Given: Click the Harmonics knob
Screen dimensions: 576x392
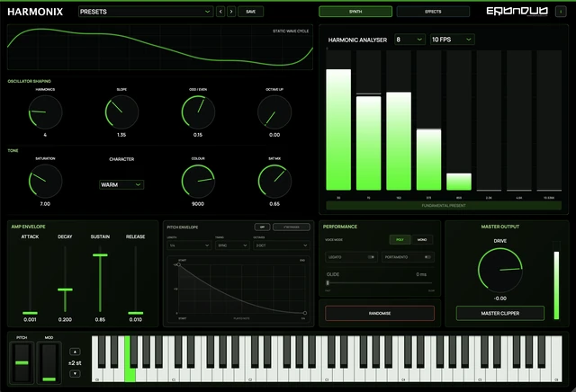Looking at the screenshot, I should (x=45, y=112).
